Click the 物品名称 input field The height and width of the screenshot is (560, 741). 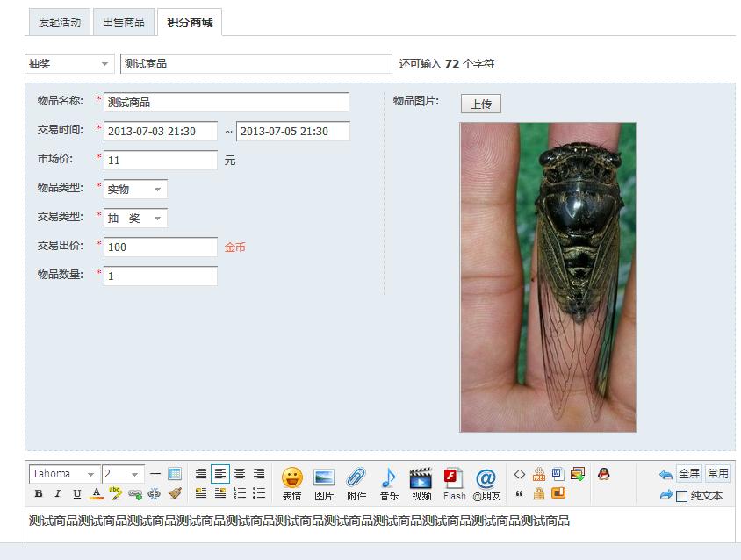click(x=227, y=102)
